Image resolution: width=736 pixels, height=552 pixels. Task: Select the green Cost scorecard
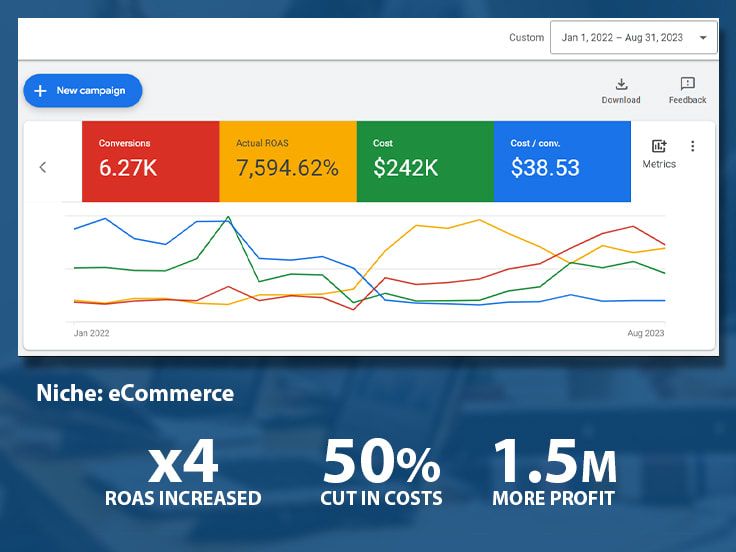[425, 161]
